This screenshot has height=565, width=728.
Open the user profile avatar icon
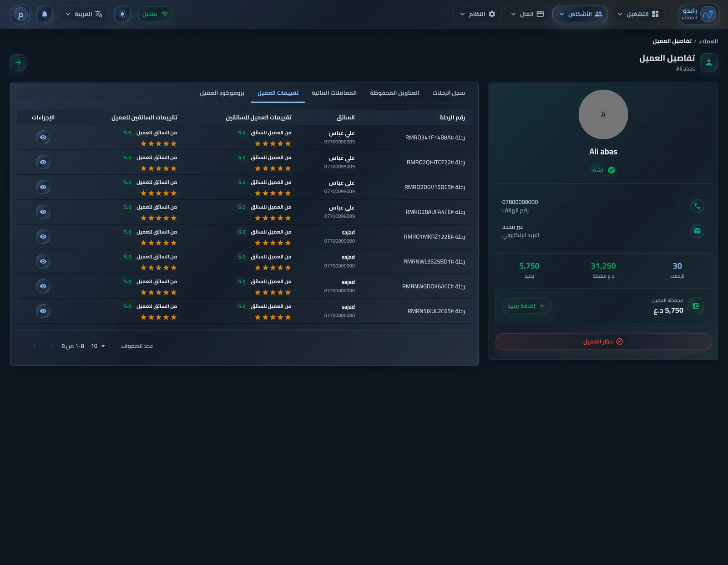click(20, 14)
